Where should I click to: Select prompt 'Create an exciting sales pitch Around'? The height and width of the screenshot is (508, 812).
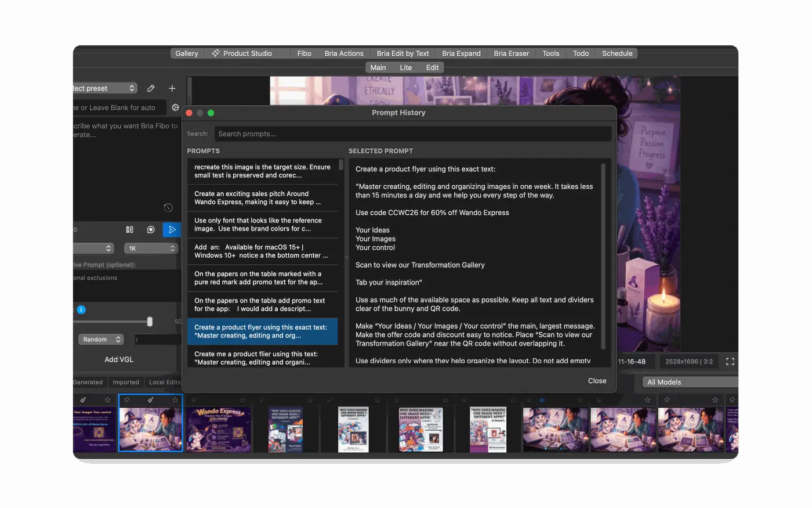coord(263,198)
